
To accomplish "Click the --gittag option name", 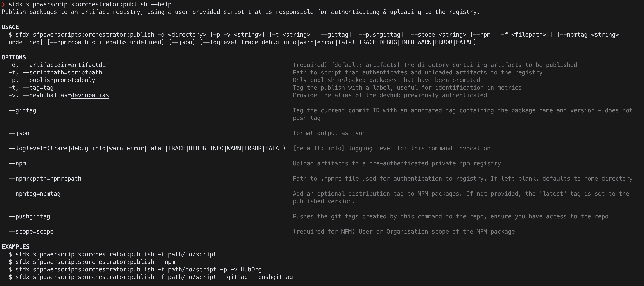I will click(22, 110).
